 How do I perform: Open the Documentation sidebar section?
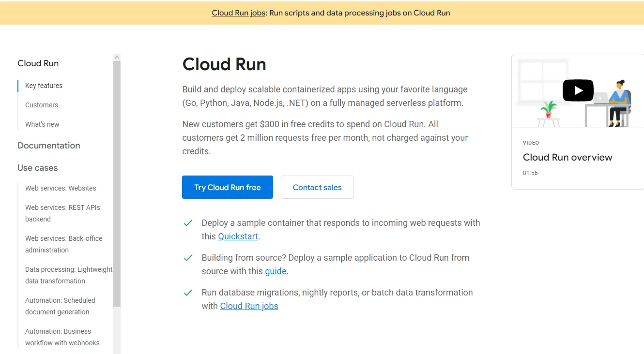(x=49, y=146)
